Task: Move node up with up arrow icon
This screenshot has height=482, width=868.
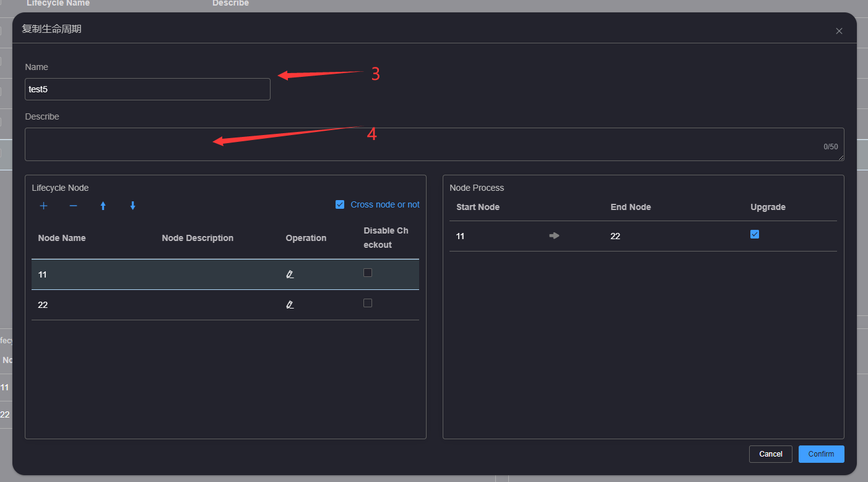Action: click(103, 206)
